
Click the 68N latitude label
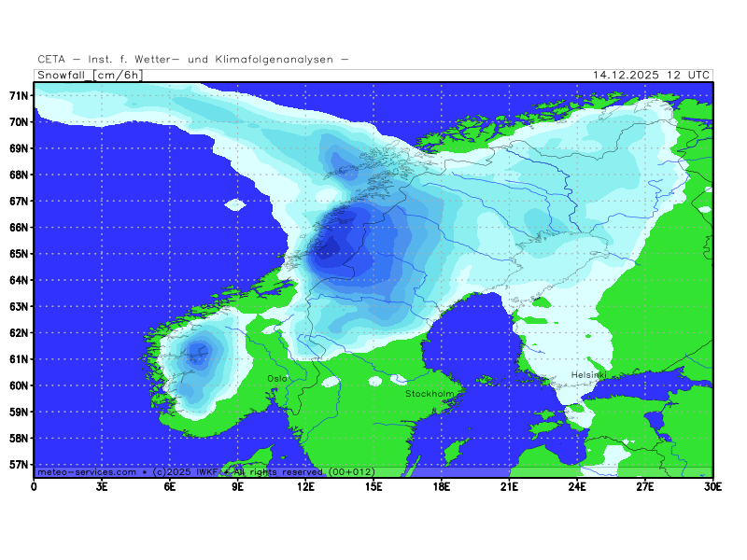point(20,175)
